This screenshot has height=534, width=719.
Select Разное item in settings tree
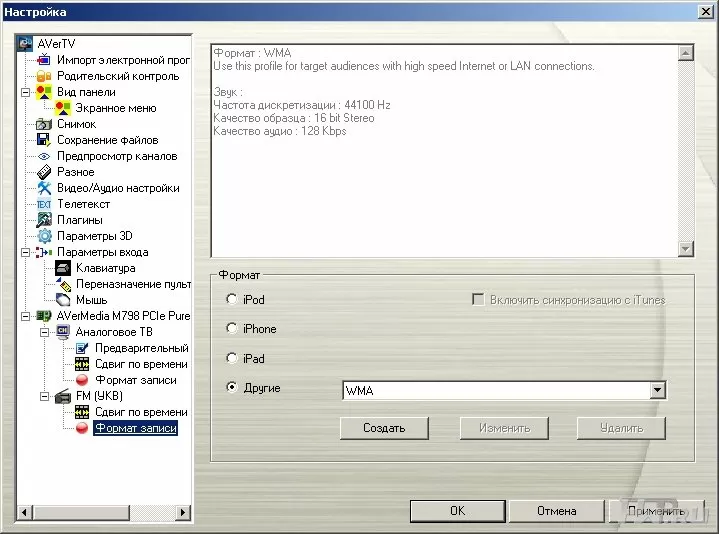[76, 172]
